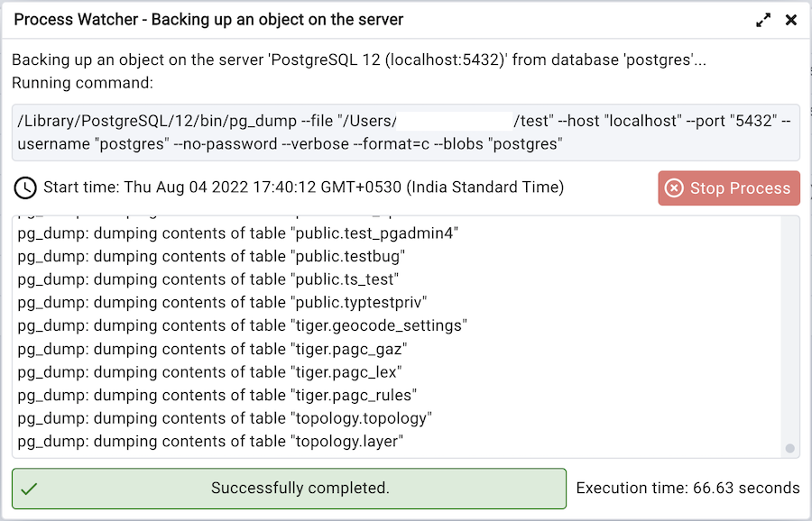Screen dimensions: 812x521
Task: Click the Execution time label
Action: click(x=687, y=488)
